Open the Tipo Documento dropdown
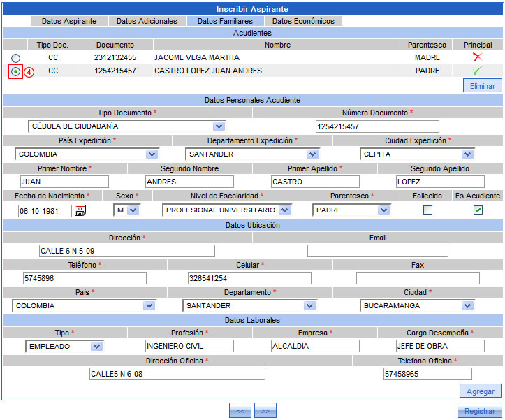 pyautogui.click(x=127, y=126)
